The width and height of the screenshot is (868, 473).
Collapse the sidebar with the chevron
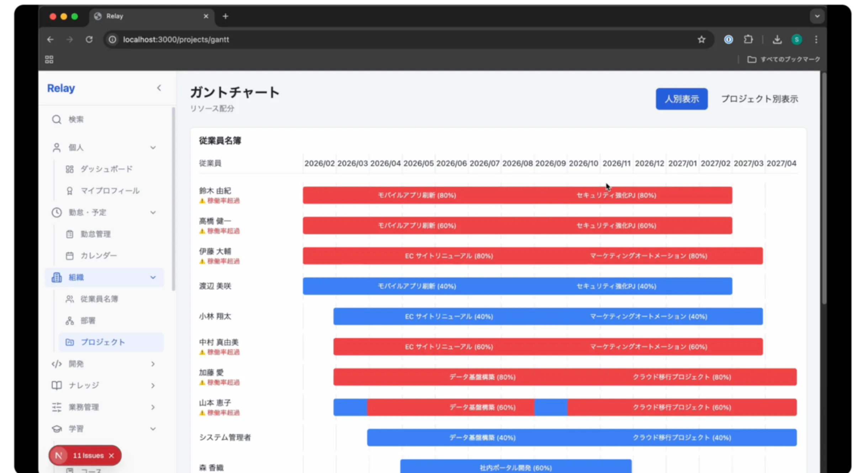tap(159, 88)
